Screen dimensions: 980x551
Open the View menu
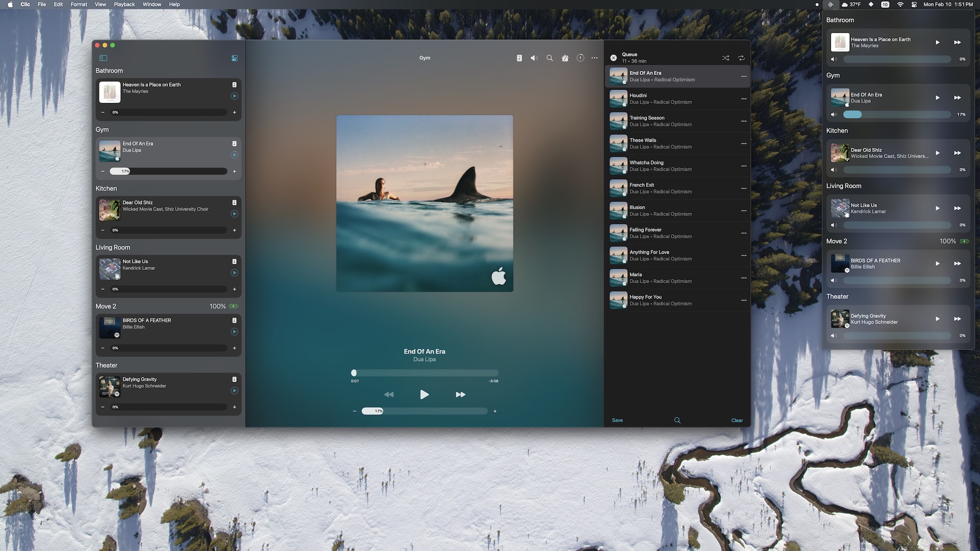click(101, 4)
